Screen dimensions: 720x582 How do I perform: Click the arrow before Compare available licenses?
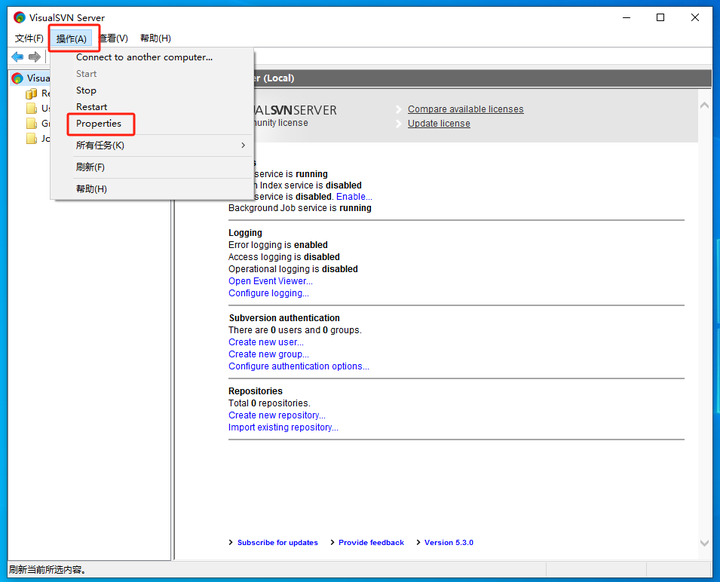tap(399, 109)
